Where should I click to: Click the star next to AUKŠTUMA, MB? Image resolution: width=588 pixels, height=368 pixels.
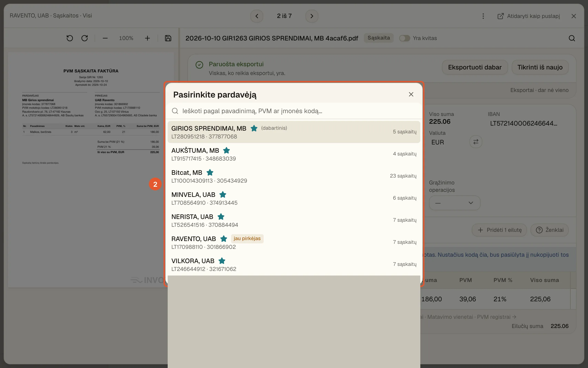pos(226,150)
